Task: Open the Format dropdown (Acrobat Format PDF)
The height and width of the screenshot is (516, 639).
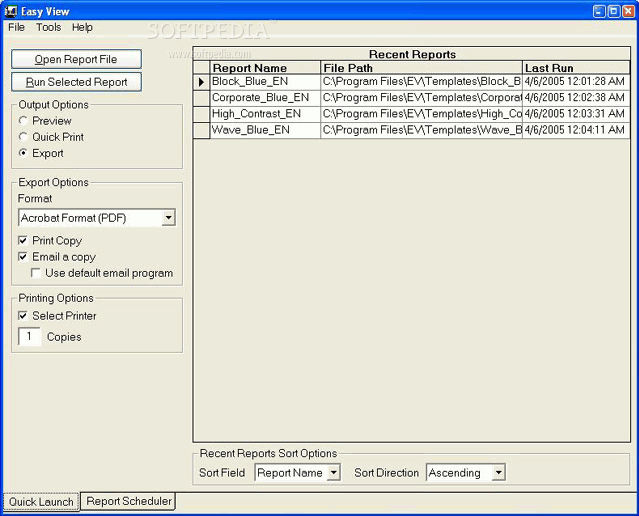Action: tap(168, 218)
